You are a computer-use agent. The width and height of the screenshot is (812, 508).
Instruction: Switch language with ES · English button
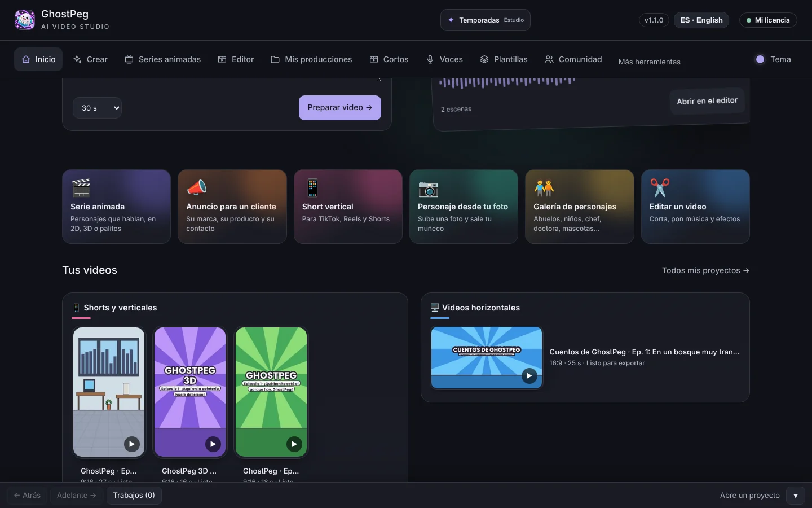[x=701, y=20]
